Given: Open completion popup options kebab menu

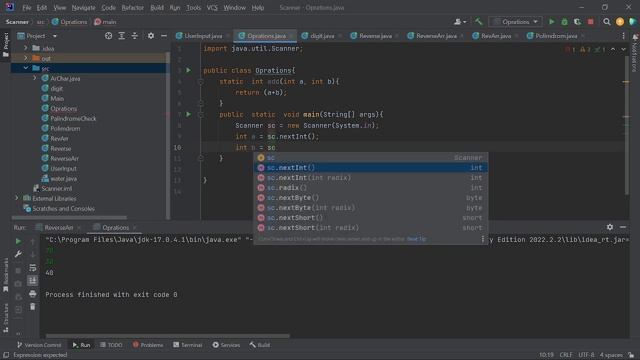Looking at the screenshot, I should [482, 239].
